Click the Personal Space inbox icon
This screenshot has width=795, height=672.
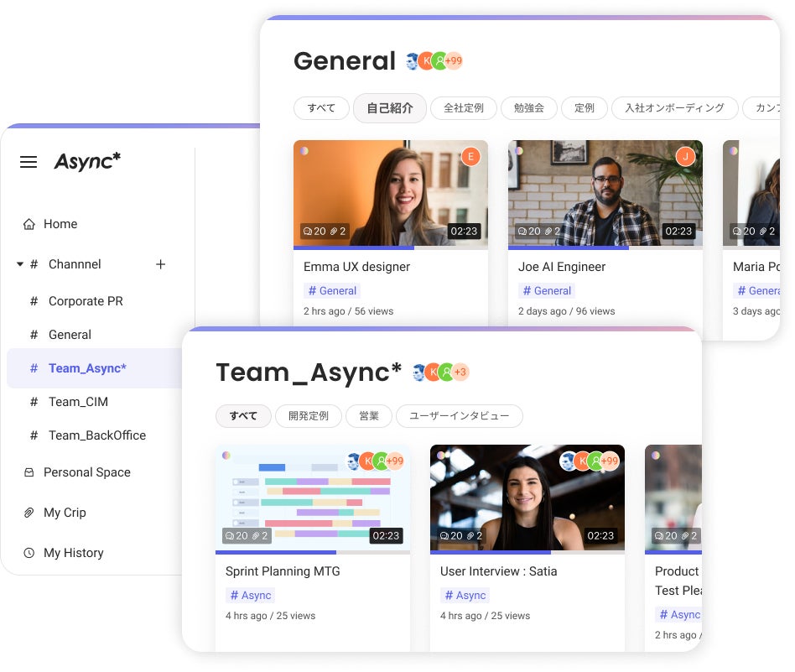[29, 472]
